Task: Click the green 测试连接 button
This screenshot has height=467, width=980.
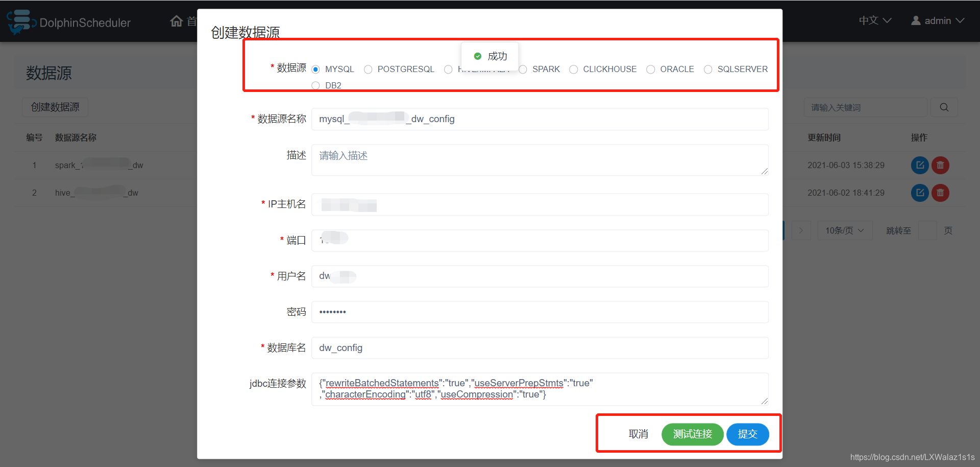Action: [x=693, y=434]
